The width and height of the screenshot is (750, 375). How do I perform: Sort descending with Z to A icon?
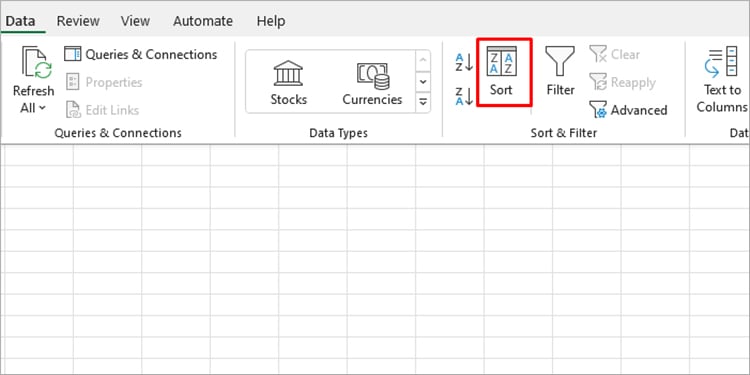(x=463, y=96)
